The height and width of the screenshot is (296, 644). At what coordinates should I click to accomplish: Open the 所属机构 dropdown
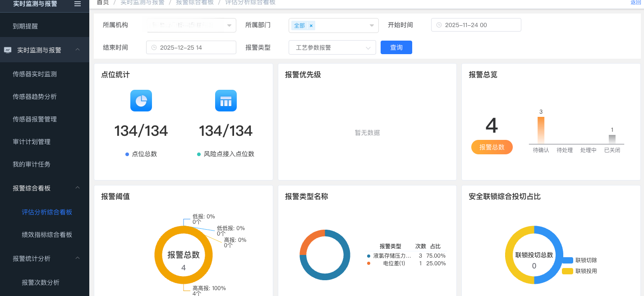pyautogui.click(x=191, y=25)
